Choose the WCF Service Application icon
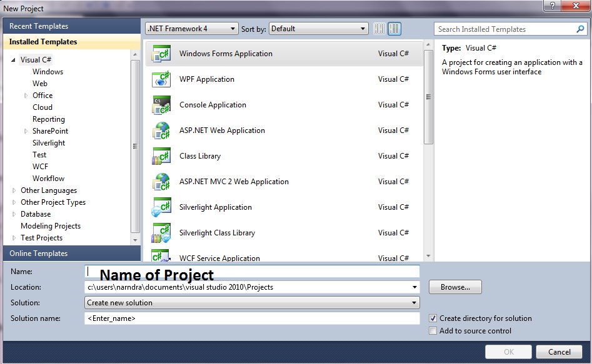The height and width of the screenshot is (364, 592). pyautogui.click(x=161, y=256)
